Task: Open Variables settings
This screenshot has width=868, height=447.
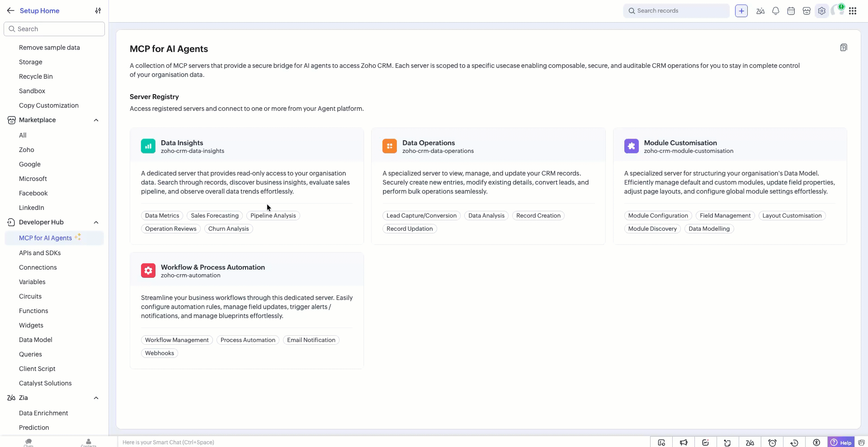Action: click(x=32, y=282)
